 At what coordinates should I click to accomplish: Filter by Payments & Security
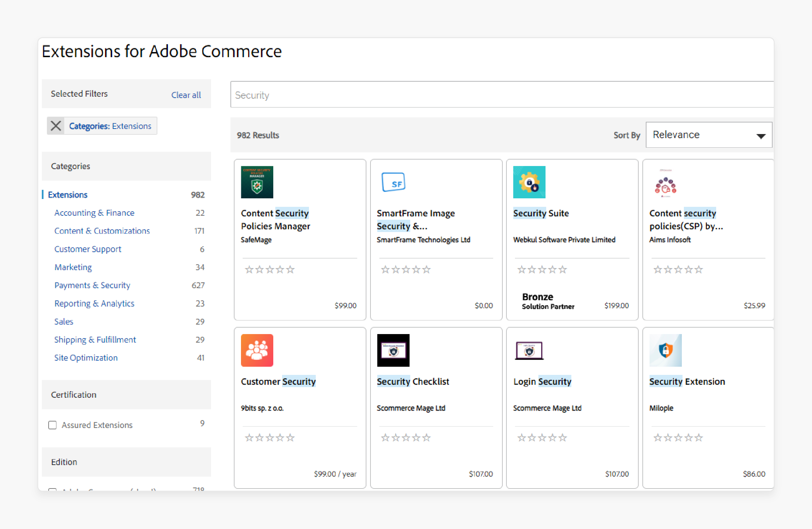coord(92,285)
